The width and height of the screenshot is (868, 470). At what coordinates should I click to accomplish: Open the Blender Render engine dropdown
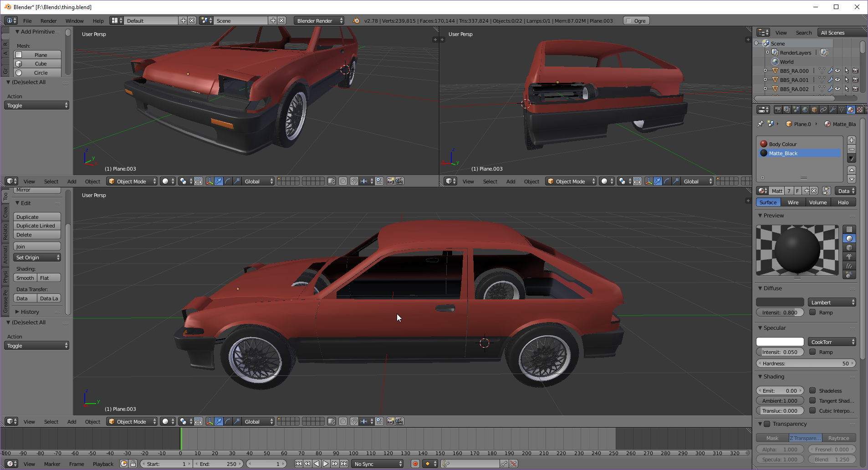click(319, 21)
